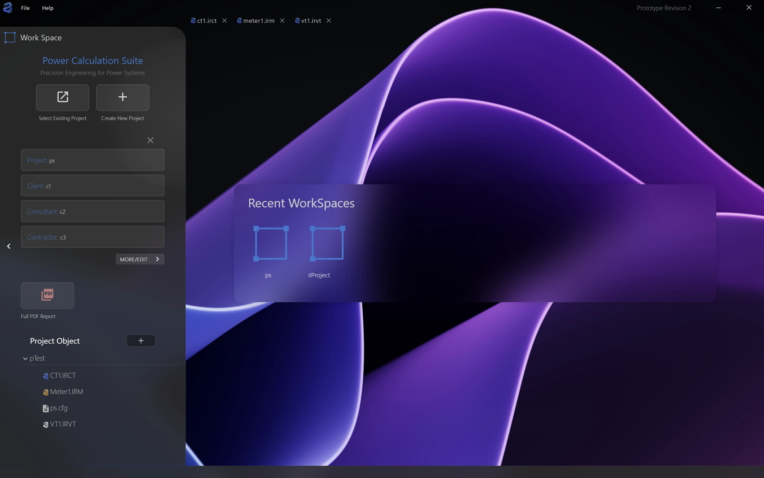Click Select Existing Project icon button
The image size is (764, 478).
(62, 97)
